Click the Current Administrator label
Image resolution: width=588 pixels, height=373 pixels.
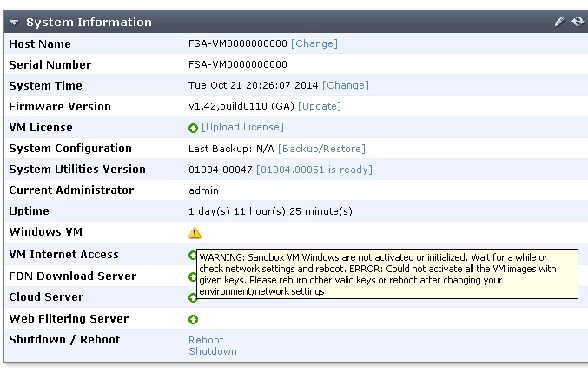[71, 190]
